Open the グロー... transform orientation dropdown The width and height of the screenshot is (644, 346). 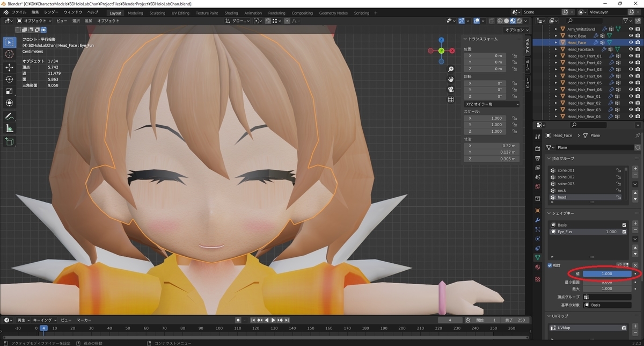pos(238,21)
